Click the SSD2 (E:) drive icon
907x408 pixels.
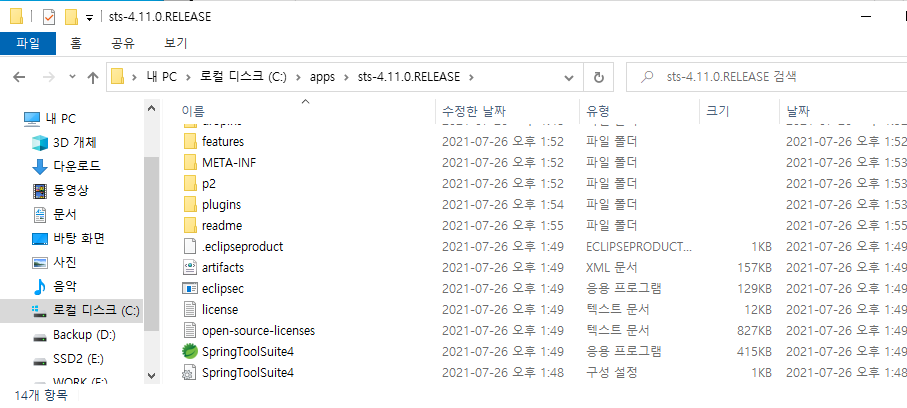39,360
